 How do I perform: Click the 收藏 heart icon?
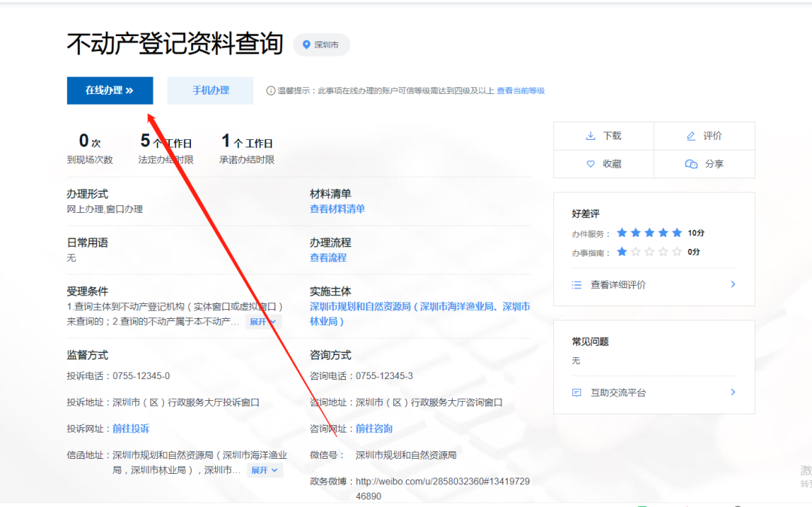click(x=590, y=164)
